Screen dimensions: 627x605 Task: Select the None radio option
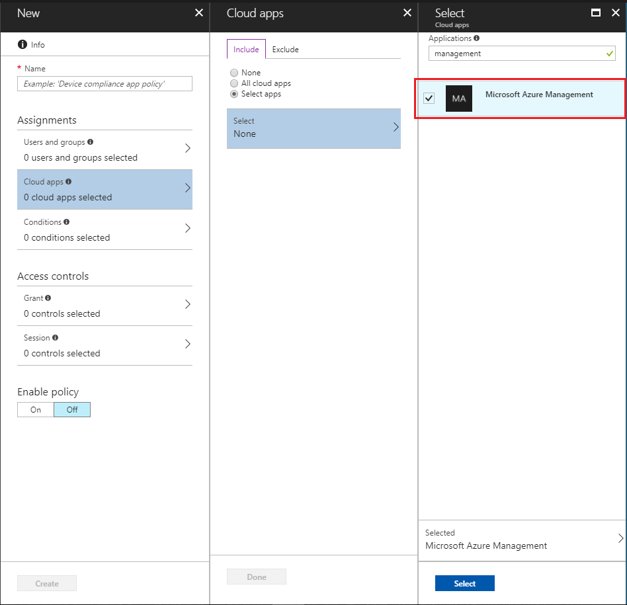234,73
